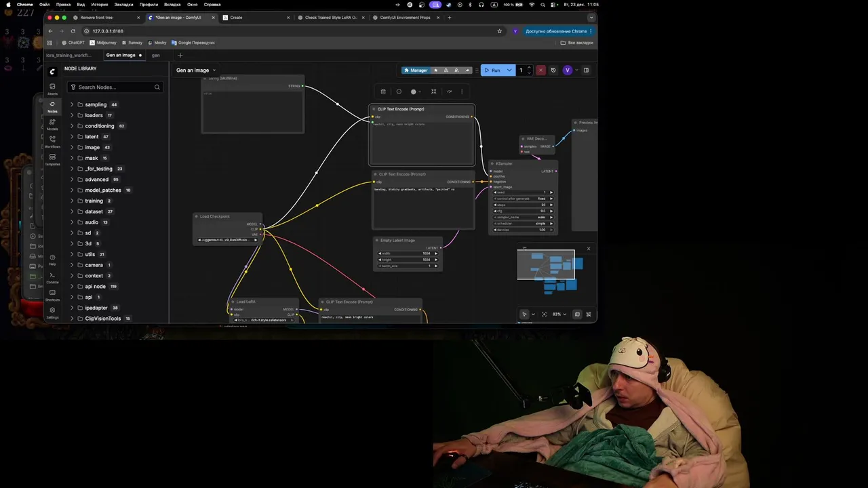
Task: Close the minimap with its X
Action: pos(588,249)
